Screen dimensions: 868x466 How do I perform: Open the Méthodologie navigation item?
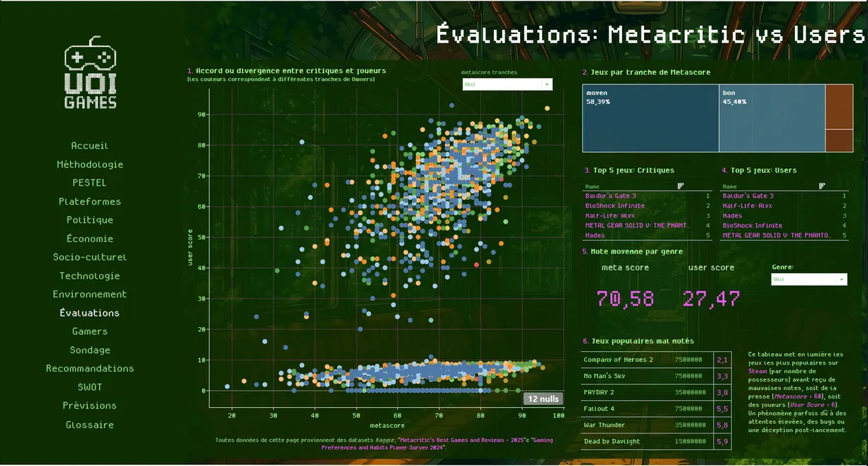pyautogui.click(x=90, y=165)
